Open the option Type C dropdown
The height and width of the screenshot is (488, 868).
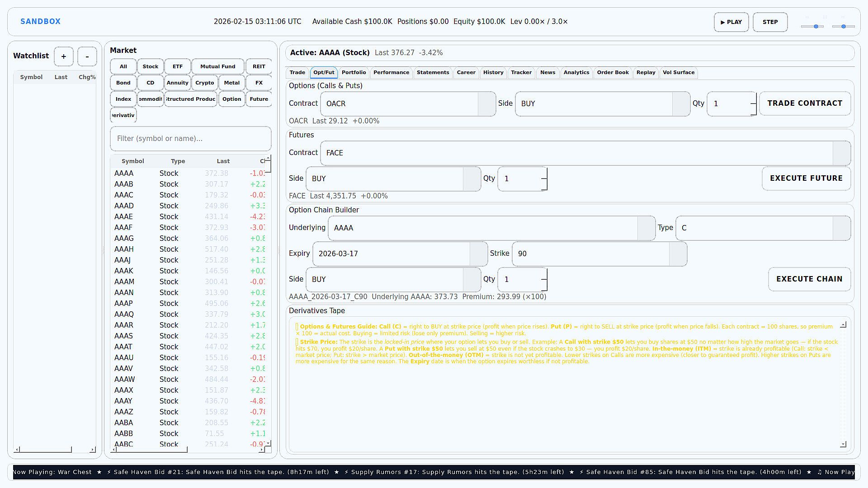pos(841,228)
